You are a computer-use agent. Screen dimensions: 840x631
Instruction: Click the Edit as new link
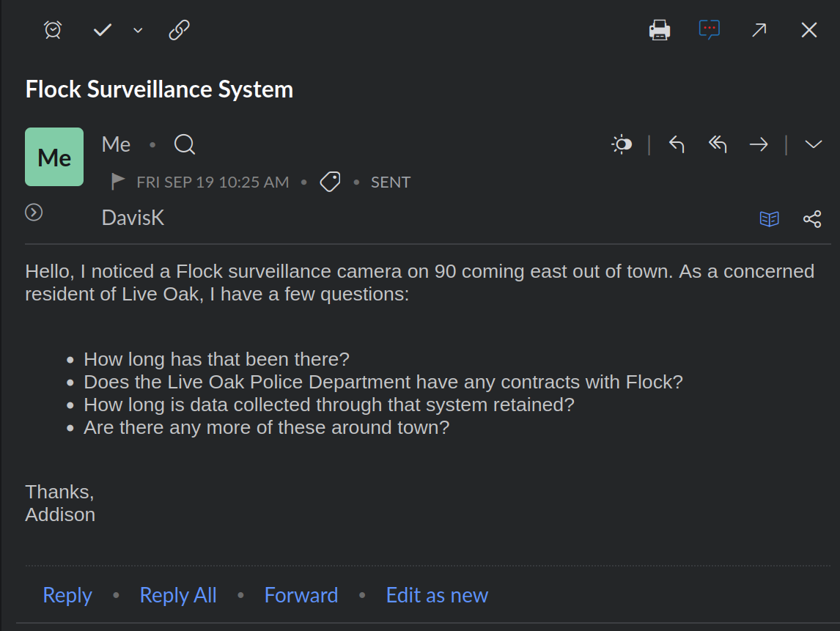[437, 595]
